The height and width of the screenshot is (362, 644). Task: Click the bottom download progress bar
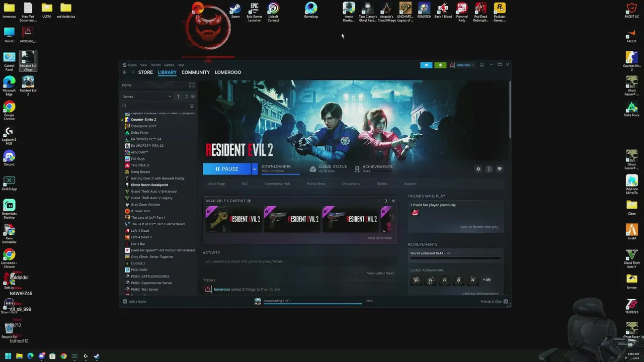[312, 304]
